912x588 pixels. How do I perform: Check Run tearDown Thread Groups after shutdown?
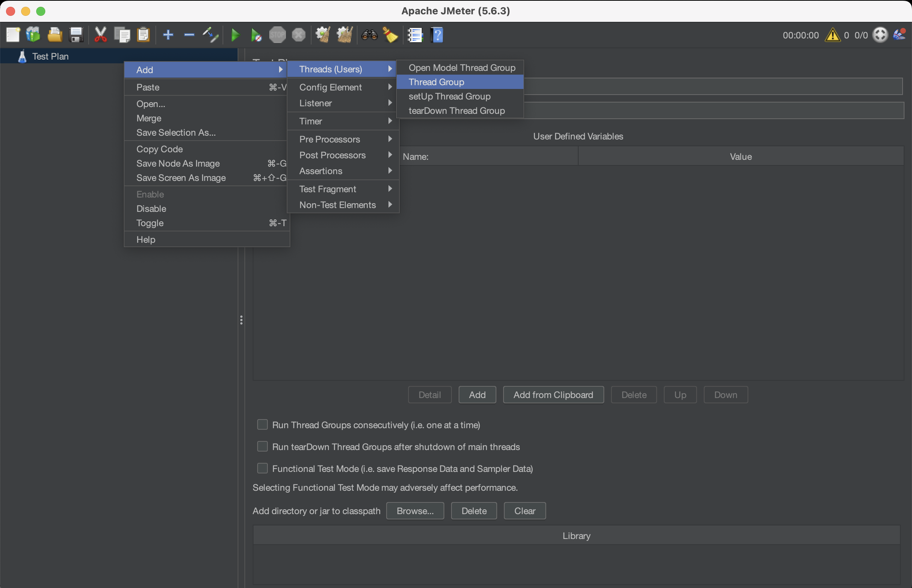[263, 446]
